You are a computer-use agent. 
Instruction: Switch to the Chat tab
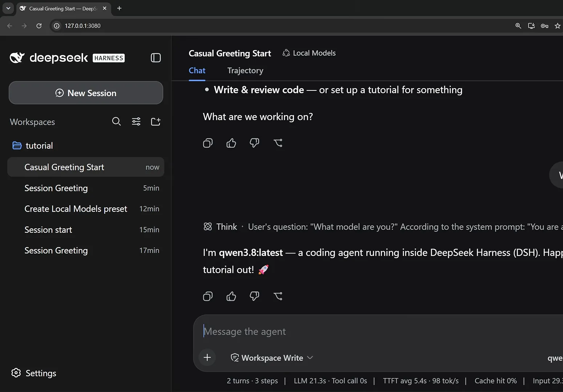[197, 70]
